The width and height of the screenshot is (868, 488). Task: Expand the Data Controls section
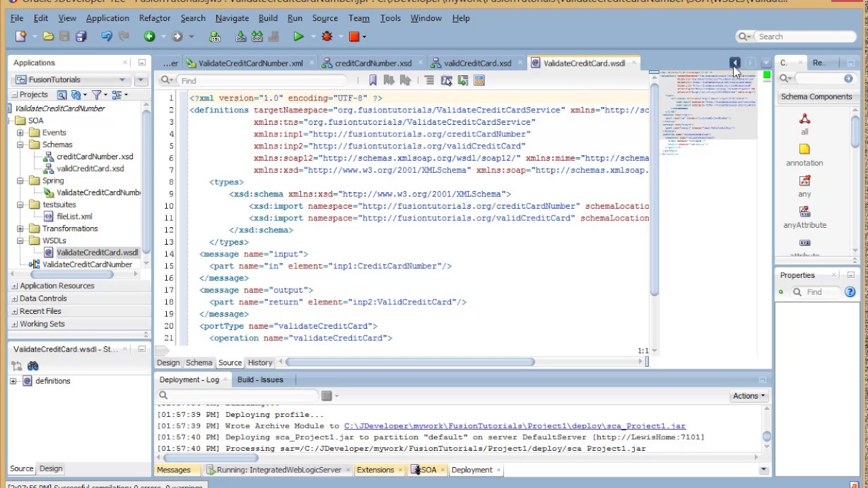[x=14, y=298]
